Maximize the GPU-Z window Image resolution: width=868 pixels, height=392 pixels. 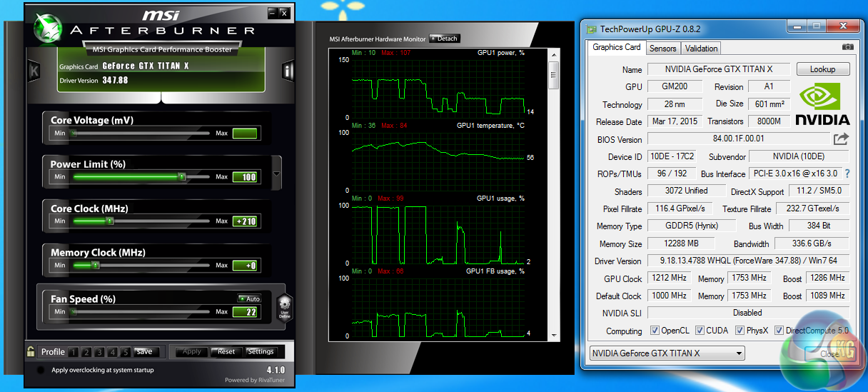click(817, 28)
